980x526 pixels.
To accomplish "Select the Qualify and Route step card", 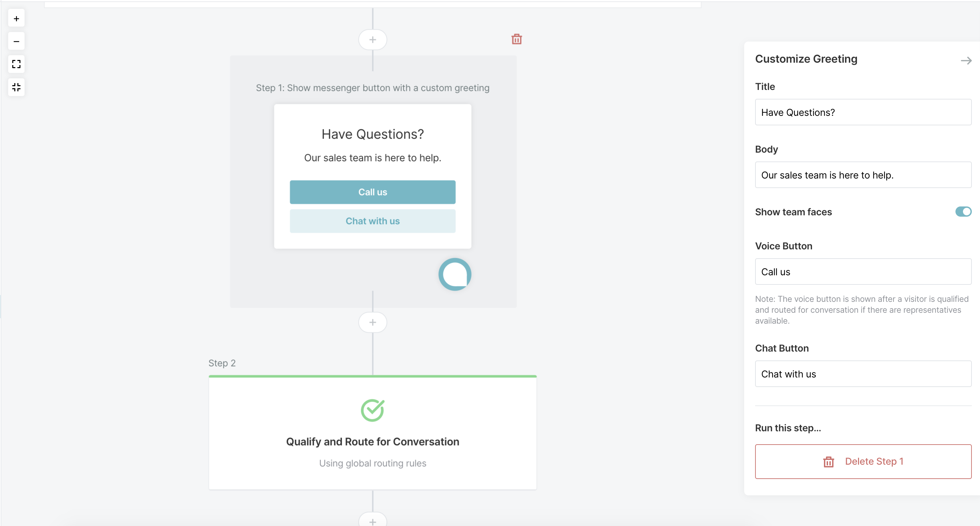I will (x=372, y=434).
